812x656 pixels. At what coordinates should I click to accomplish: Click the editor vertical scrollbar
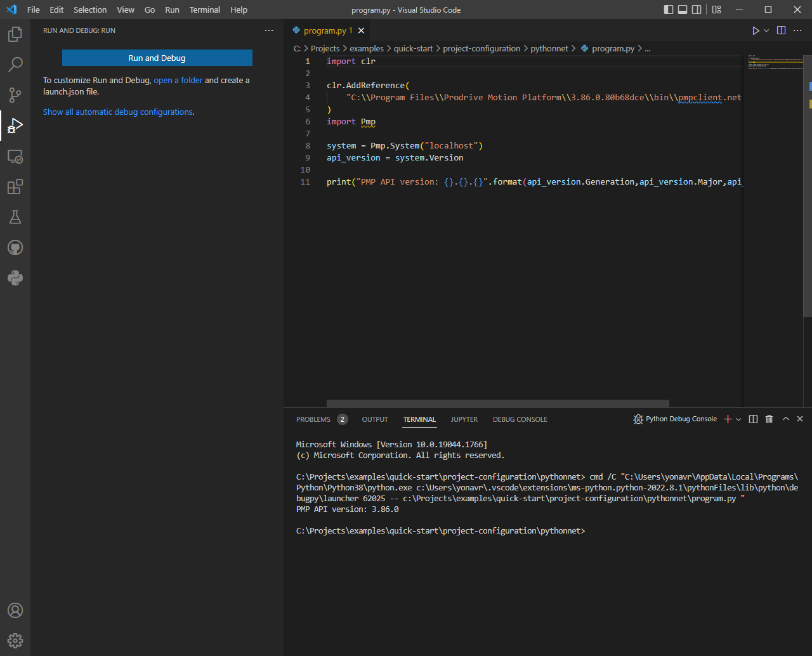809,185
